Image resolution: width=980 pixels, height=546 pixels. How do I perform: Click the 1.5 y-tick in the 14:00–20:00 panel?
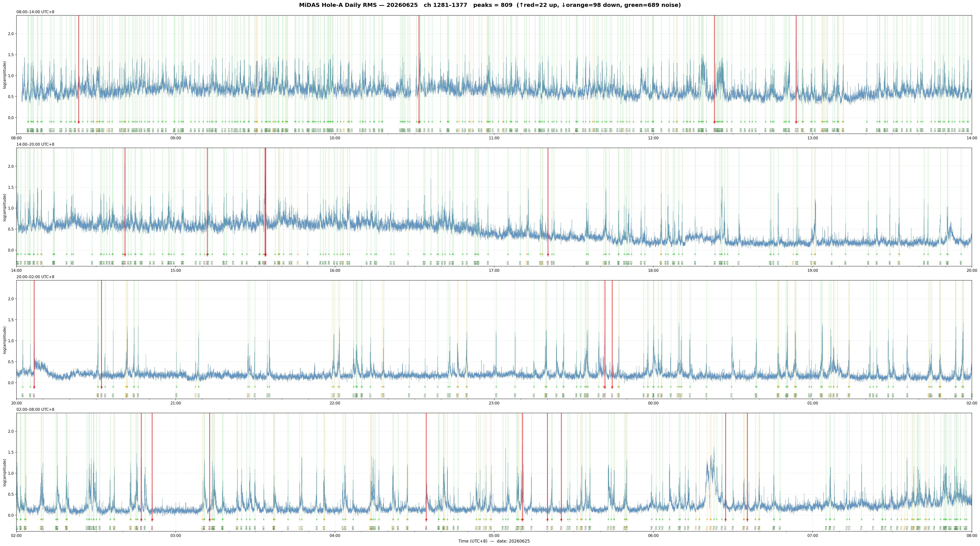tap(11, 187)
